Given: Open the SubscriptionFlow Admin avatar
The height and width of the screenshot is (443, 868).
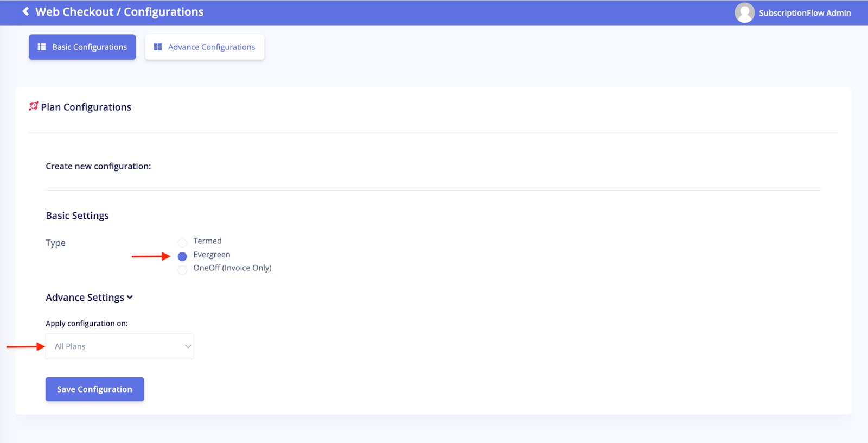Looking at the screenshot, I should 744,12.
